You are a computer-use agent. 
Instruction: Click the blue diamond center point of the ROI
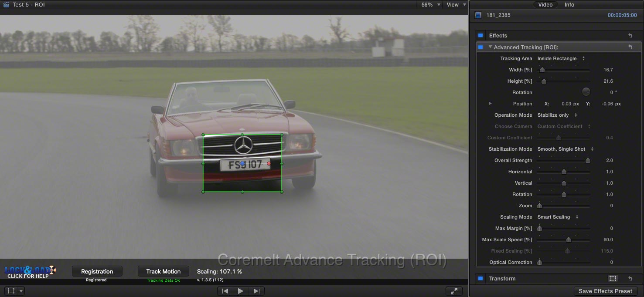coord(242,163)
